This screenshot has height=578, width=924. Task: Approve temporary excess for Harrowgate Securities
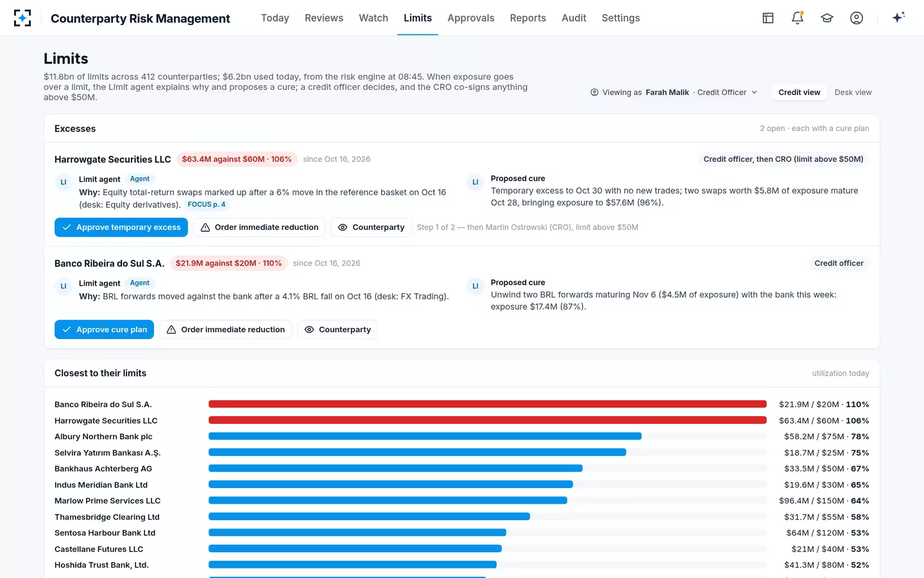(121, 227)
